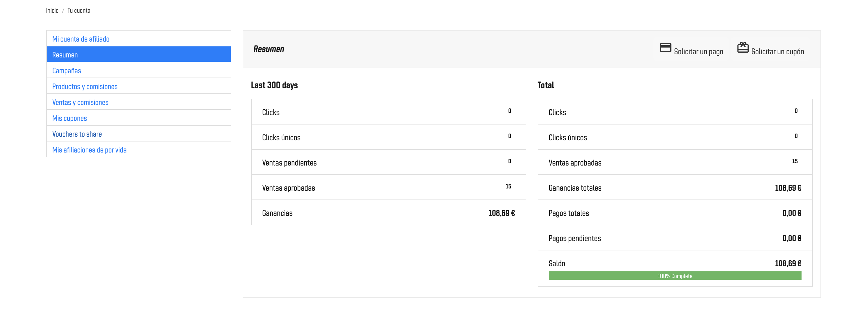Screen dimensions: 868x309
Task: Click the Ventas pendientes row
Action: [x=388, y=162]
